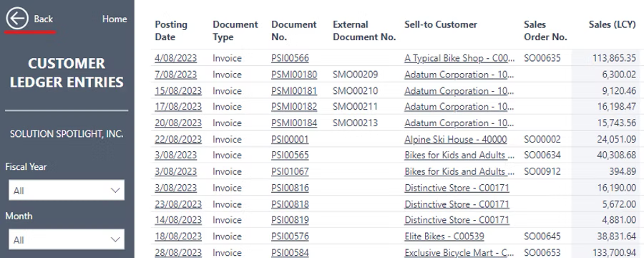Sort by Document Type column header
This screenshot has width=644, height=258.
coord(235,30)
